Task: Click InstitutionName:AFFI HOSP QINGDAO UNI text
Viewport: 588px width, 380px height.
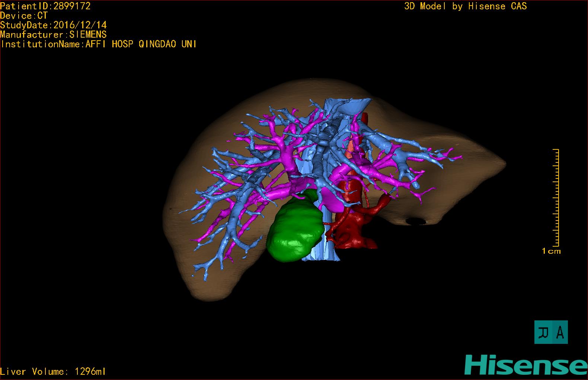Action: pyautogui.click(x=99, y=44)
